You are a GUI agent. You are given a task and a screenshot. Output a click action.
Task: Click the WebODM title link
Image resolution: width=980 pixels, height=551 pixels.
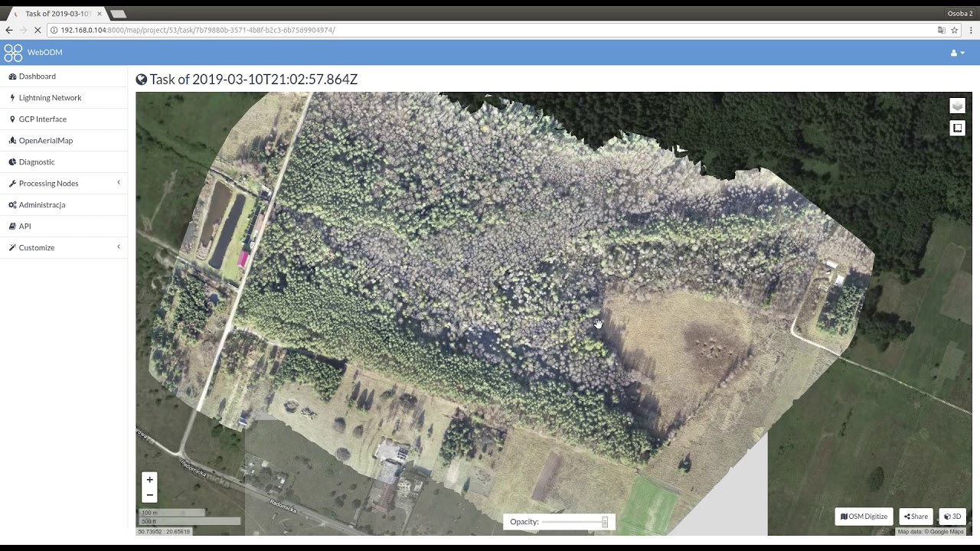(44, 53)
